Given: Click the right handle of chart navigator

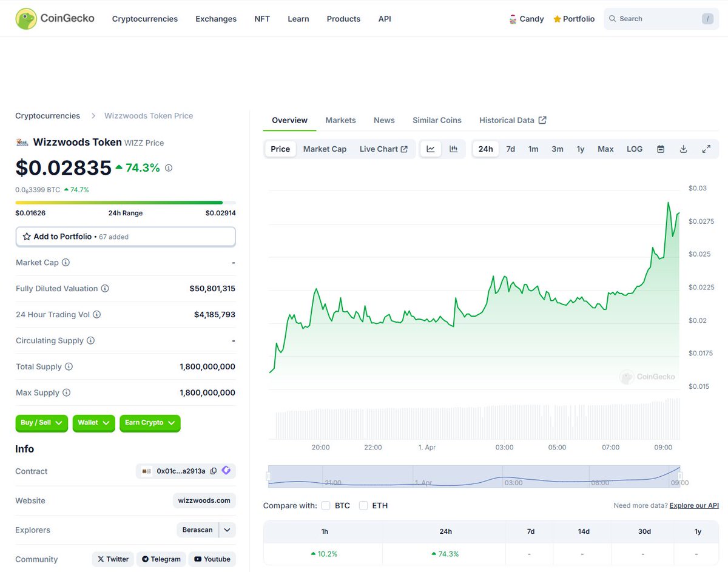Looking at the screenshot, I should (680, 476).
